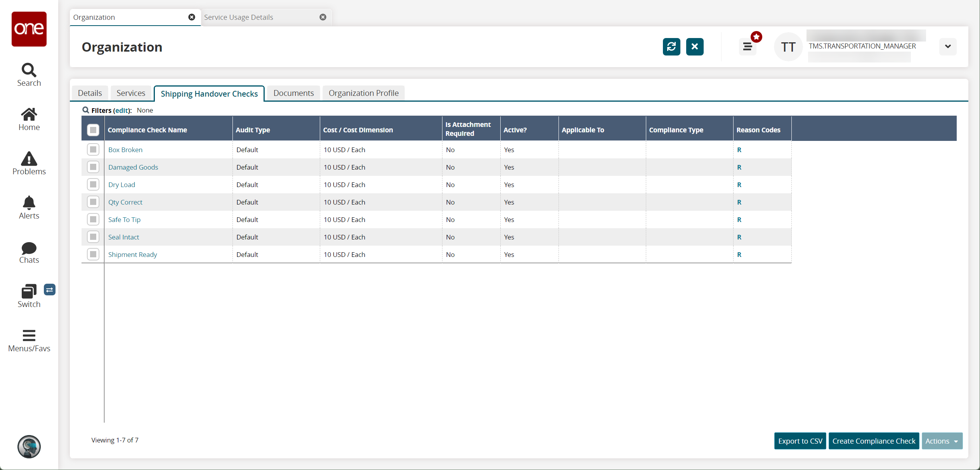Open the Seal Intact link
The image size is (980, 470).
click(124, 237)
